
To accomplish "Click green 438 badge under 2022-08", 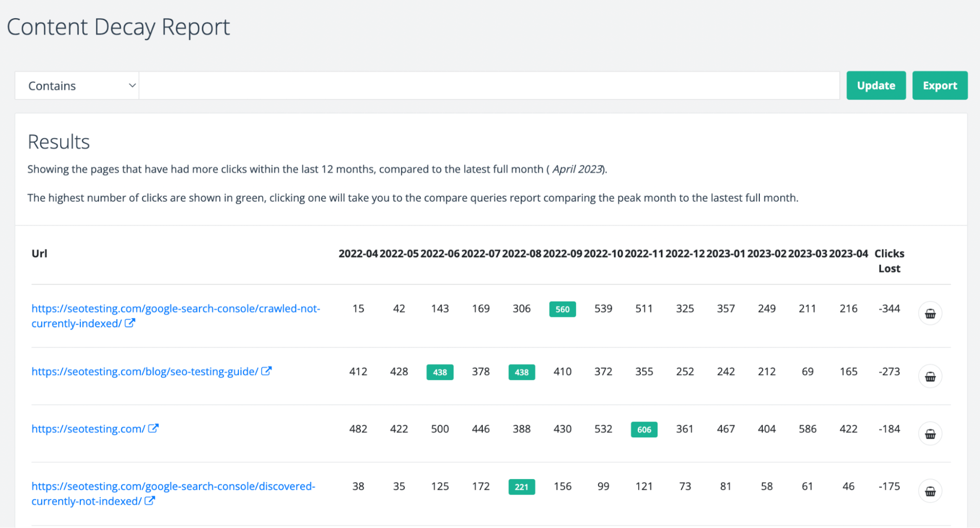I will coord(522,372).
